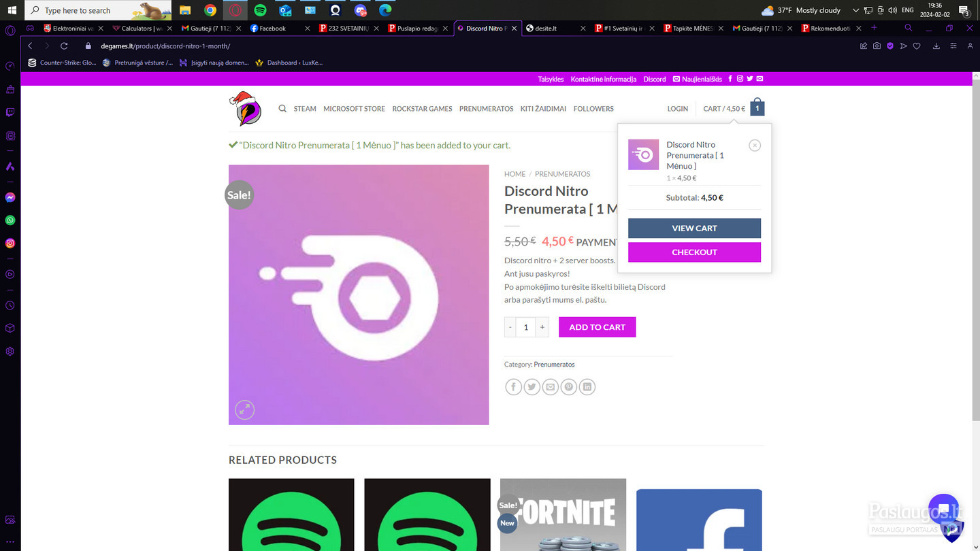Share product via Pinterest icon
Viewport: 980px width, 551px height.
pyautogui.click(x=568, y=387)
